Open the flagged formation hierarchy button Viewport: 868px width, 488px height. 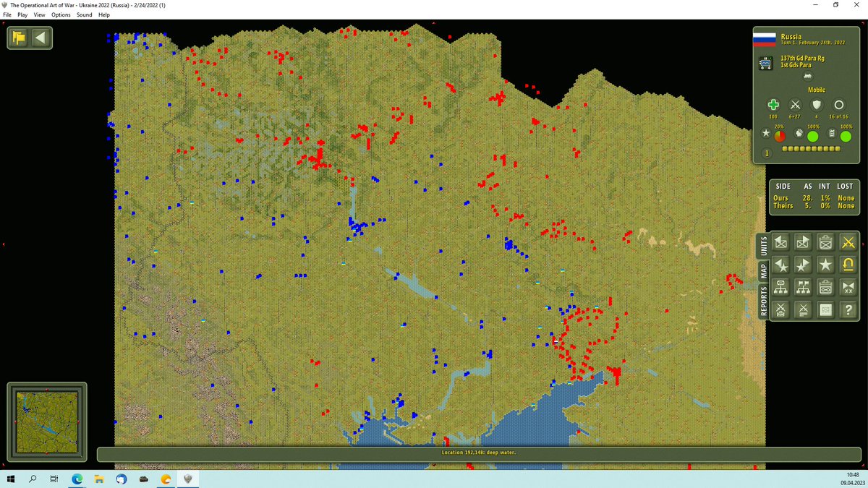pyautogui.click(x=803, y=287)
